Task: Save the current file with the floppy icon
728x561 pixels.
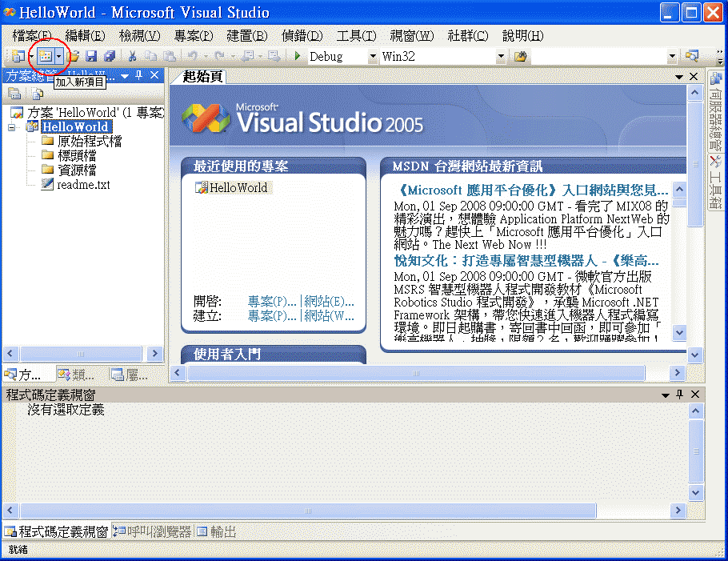Action: (x=91, y=56)
